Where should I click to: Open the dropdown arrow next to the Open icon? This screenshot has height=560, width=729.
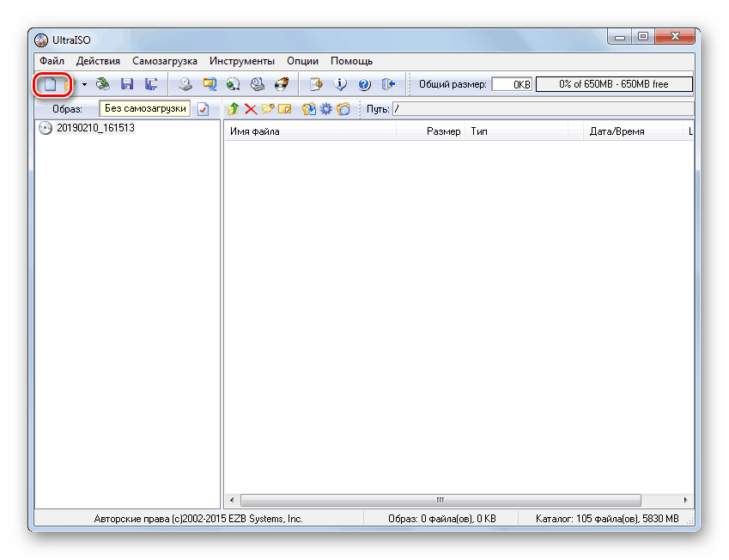click(x=84, y=84)
